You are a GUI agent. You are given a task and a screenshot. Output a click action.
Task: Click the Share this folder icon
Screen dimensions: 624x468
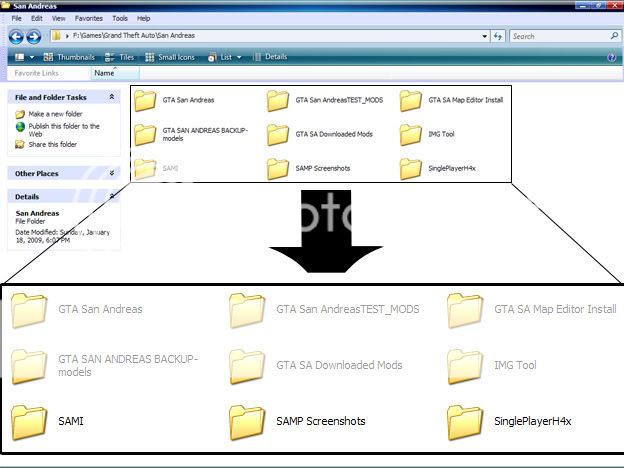click(20, 144)
